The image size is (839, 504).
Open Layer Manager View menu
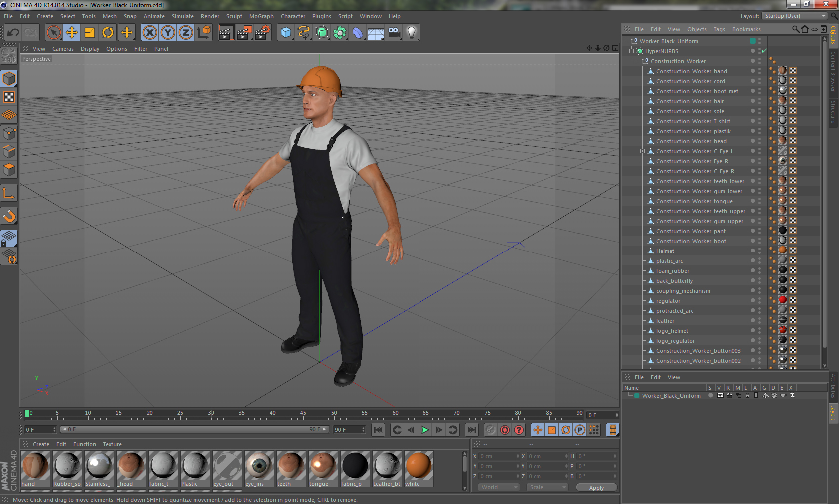(674, 377)
